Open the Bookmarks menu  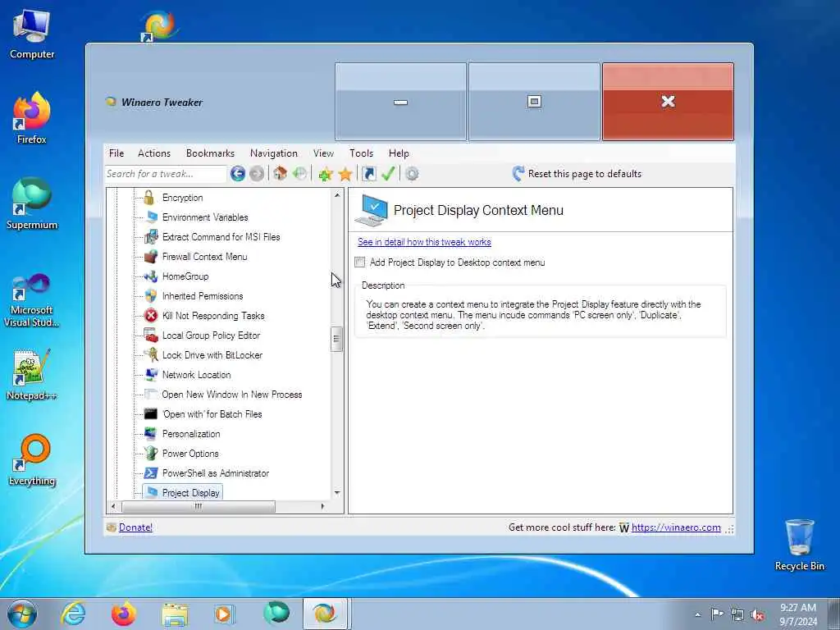[x=211, y=153]
